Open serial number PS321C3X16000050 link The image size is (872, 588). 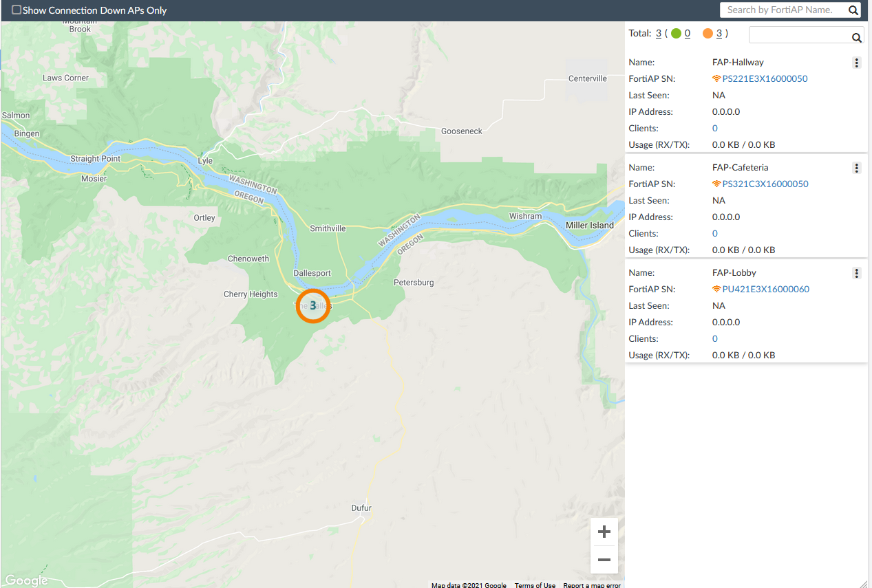tap(765, 184)
